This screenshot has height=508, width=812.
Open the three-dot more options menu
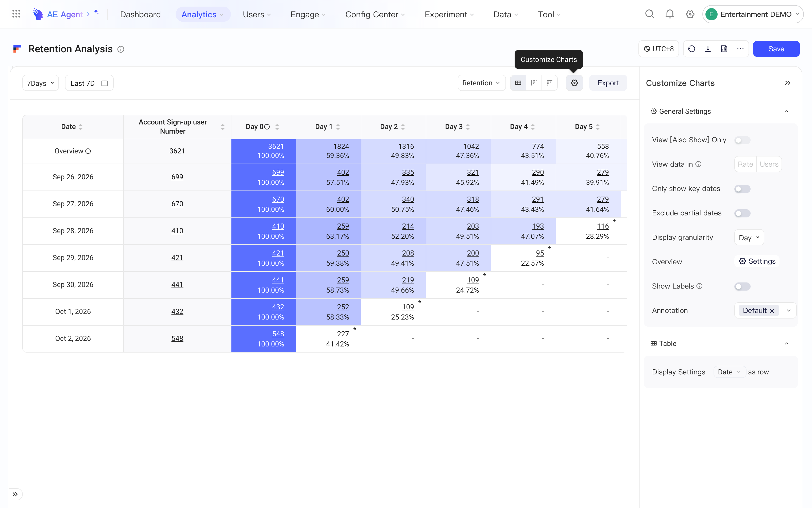[740, 49]
